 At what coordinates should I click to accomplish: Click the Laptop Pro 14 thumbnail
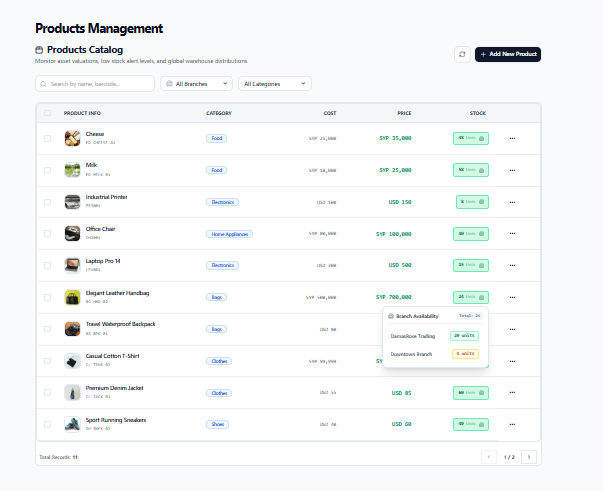(x=72, y=265)
